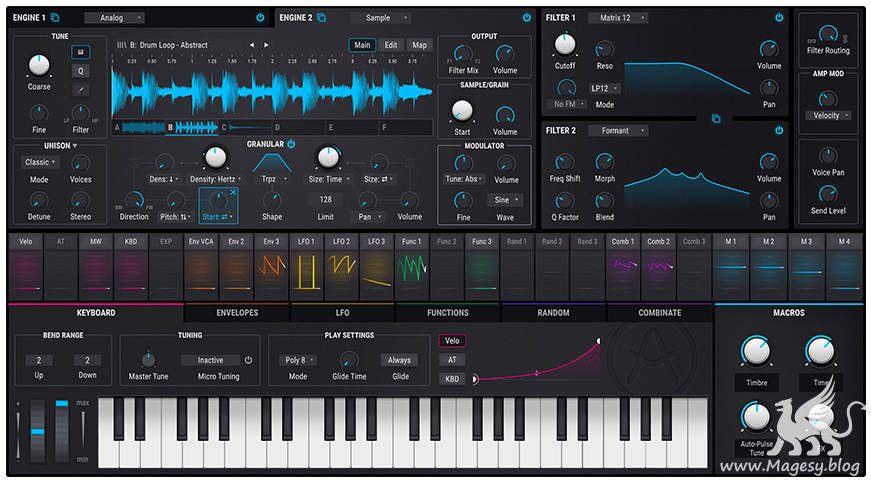Expand the Unison section triangle
The height and width of the screenshot is (482, 871).
(x=74, y=146)
